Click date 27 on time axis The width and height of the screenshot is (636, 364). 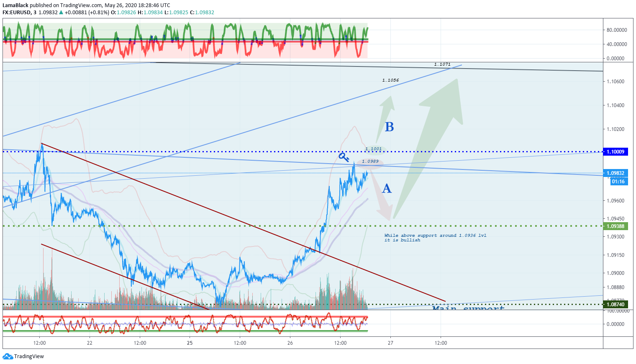point(390,343)
